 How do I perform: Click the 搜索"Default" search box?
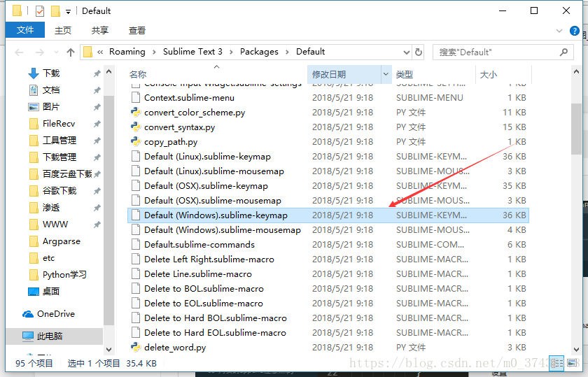(503, 52)
